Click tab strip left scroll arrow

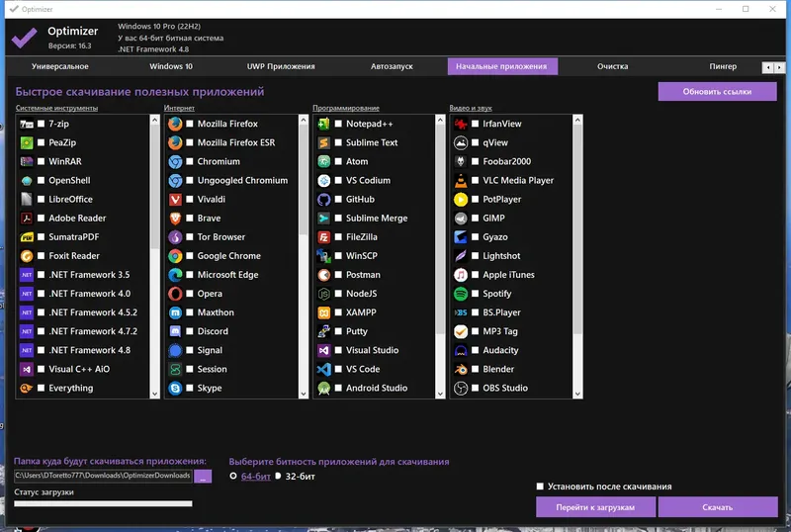click(x=768, y=67)
